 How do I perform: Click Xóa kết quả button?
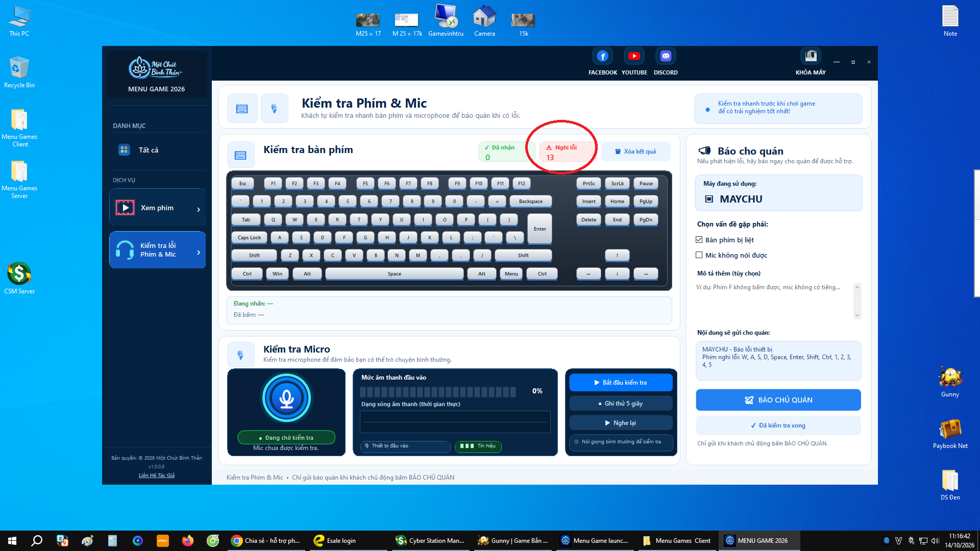tap(635, 152)
